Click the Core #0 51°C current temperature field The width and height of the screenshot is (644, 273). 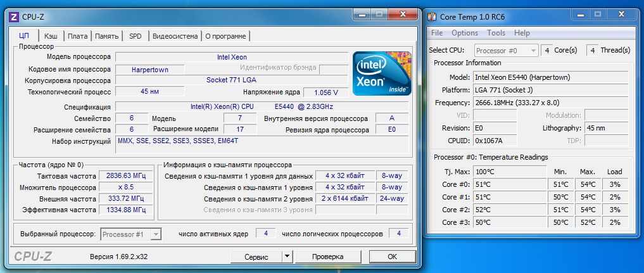tap(510, 184)
